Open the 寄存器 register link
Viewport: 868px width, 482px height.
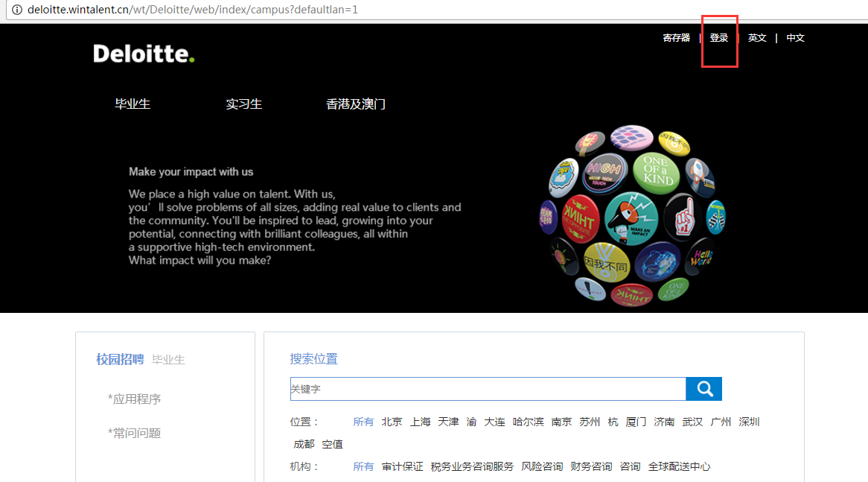coord(677,38)
